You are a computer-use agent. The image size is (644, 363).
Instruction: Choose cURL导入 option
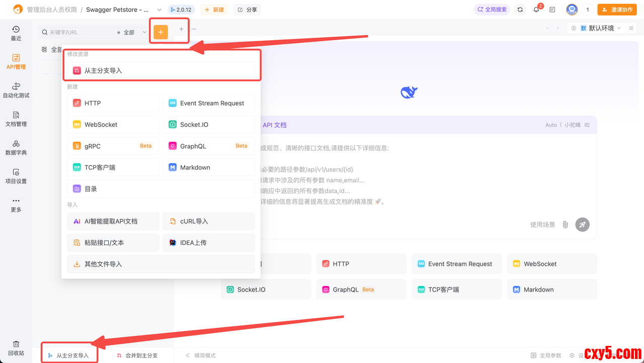tap(209, 221)
